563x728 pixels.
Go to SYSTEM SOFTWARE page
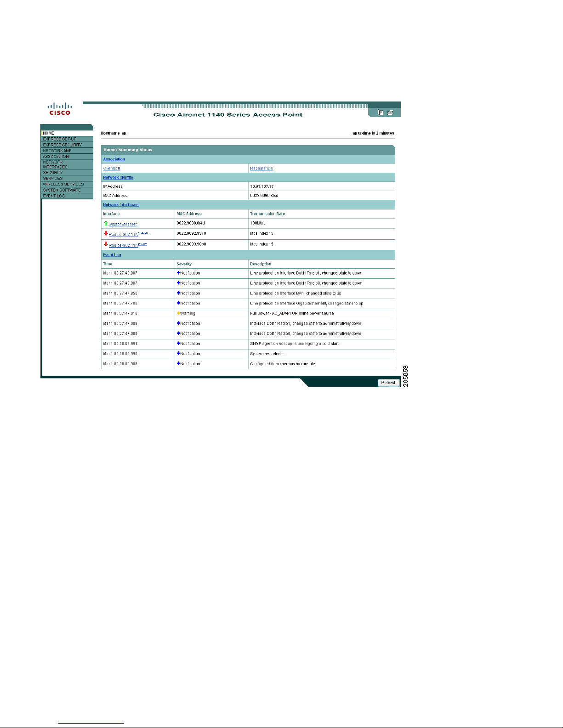click(68, 190)
